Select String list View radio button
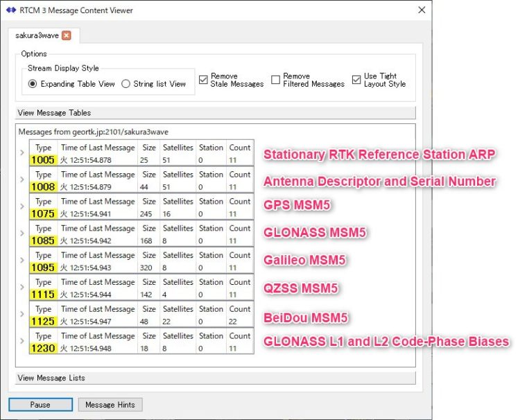Screen dimensions: 527x420 pyautogui.click(x=126, y=84)
